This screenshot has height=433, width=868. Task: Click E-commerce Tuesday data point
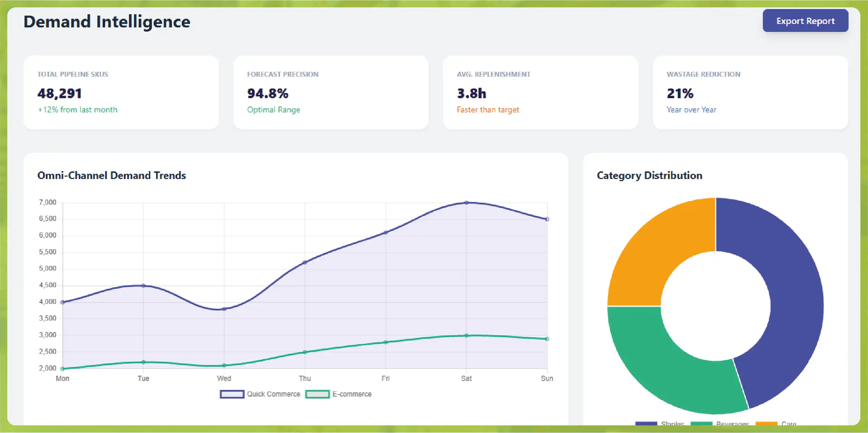tap(143, 362)
